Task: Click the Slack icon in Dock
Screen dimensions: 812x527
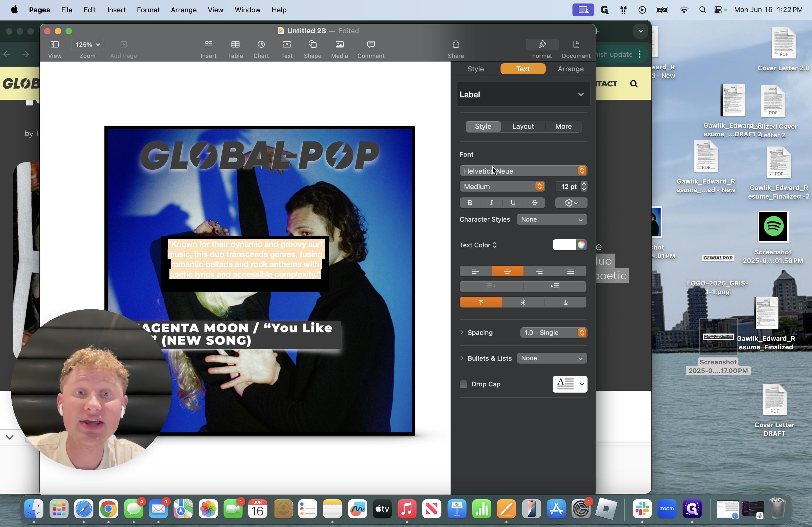Action: [x=642, y=509]
